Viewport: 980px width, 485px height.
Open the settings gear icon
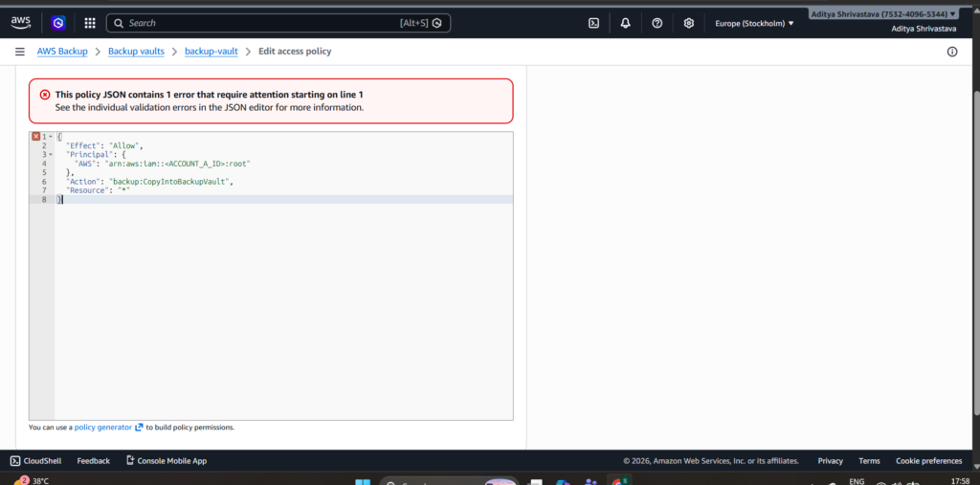click(688, 23)
